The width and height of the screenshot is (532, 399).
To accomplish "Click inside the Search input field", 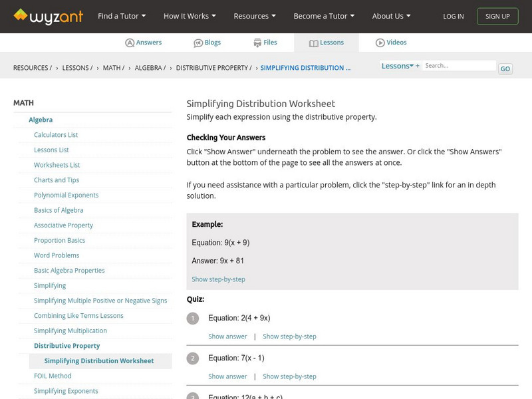I will (x=459, y=66).
